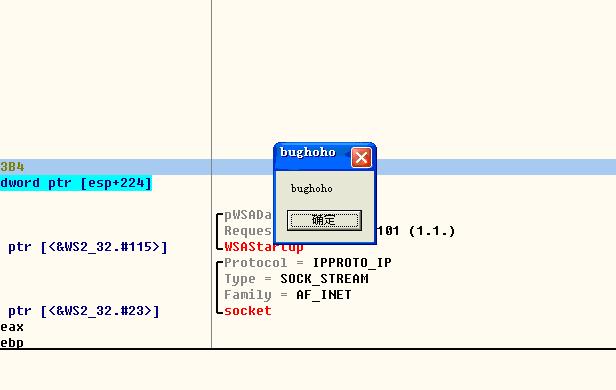
Task: Select the Family = AF_INET comment
Action: point(288,295)
